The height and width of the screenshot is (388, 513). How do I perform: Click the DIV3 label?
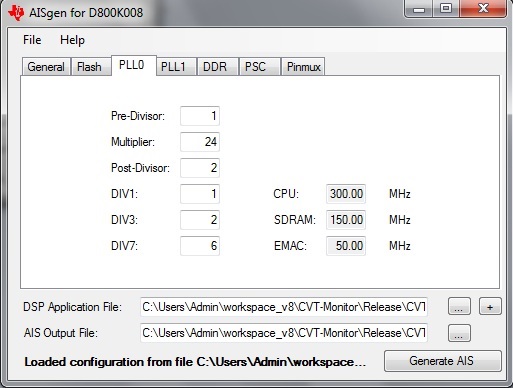pos(124,220)
